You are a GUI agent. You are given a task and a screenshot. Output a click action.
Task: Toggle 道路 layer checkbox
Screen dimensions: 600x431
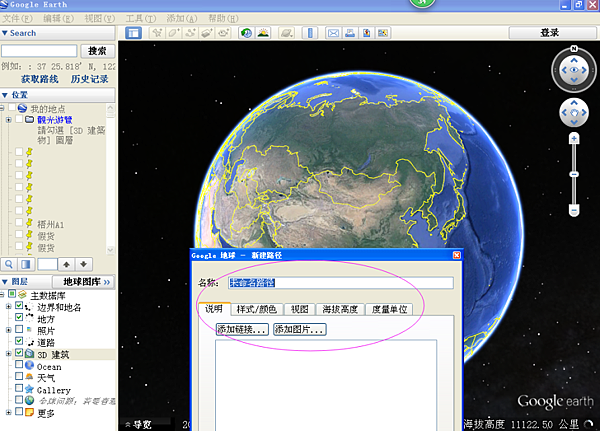(x=19, y=340)
